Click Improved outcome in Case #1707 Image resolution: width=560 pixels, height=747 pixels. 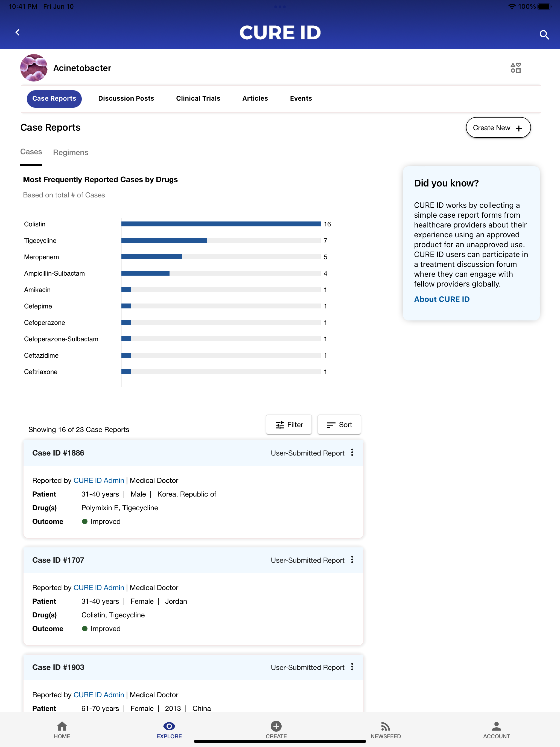coord(101,628)
